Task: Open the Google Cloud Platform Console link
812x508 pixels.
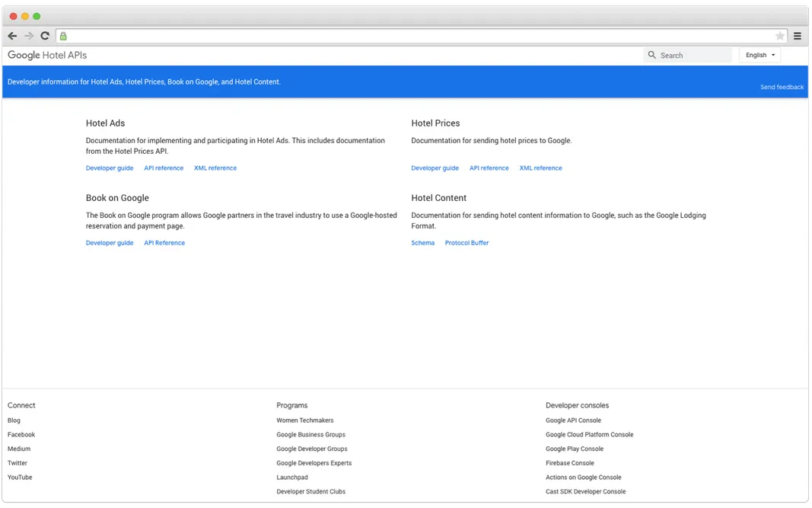Action: (x=589, y=434)
